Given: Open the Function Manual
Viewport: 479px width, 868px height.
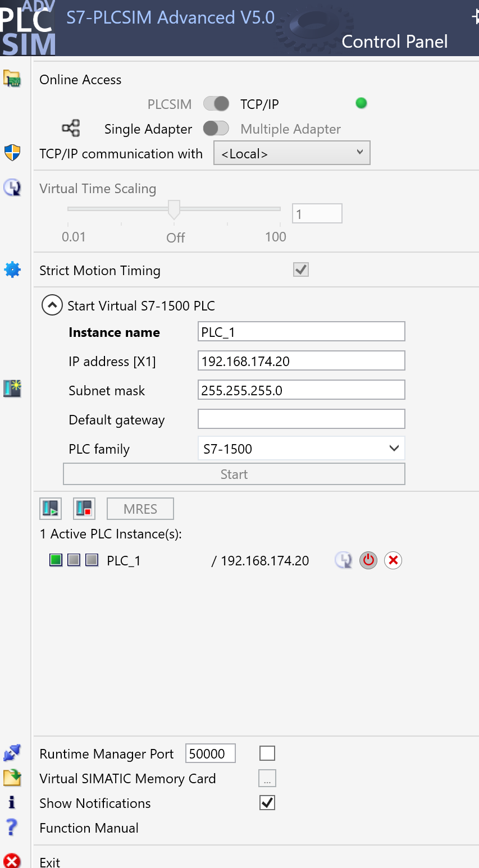Looking at the screenshot, I should 89,828.
